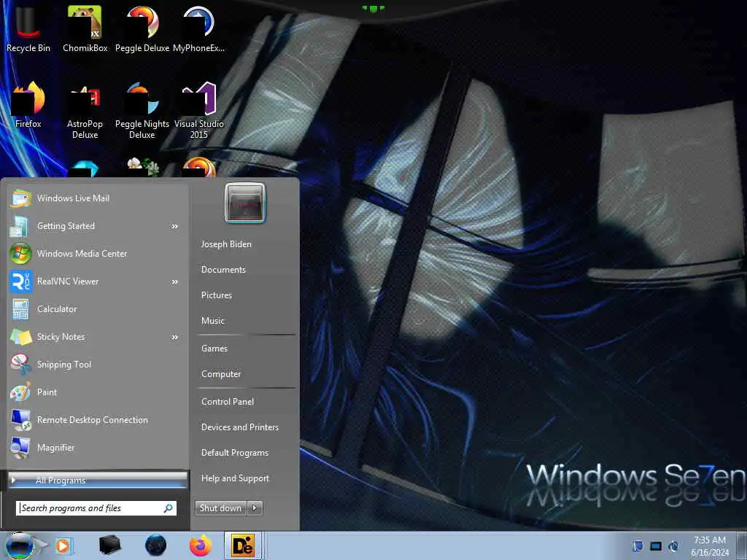
Task: Click the Windows Live Mail icon in Start menu
Action: point(20,198)
